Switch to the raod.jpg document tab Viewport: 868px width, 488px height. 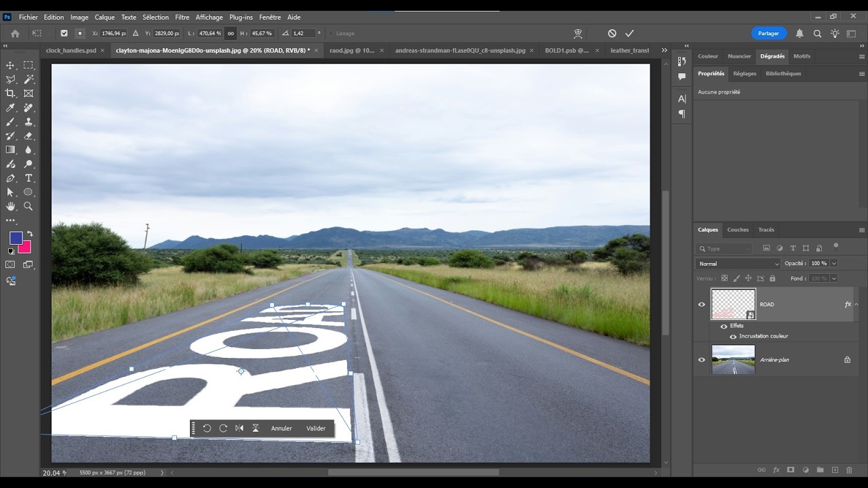352,50
